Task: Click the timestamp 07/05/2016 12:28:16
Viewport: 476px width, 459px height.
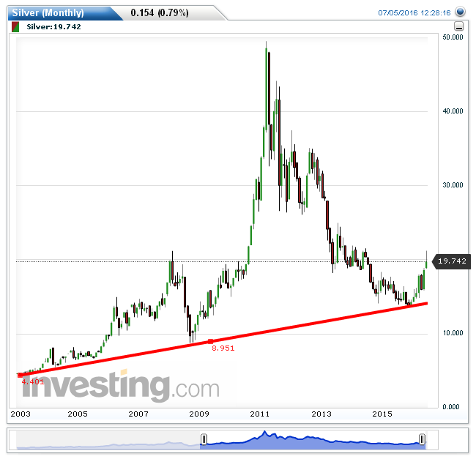Action: [x=414, y=12]
